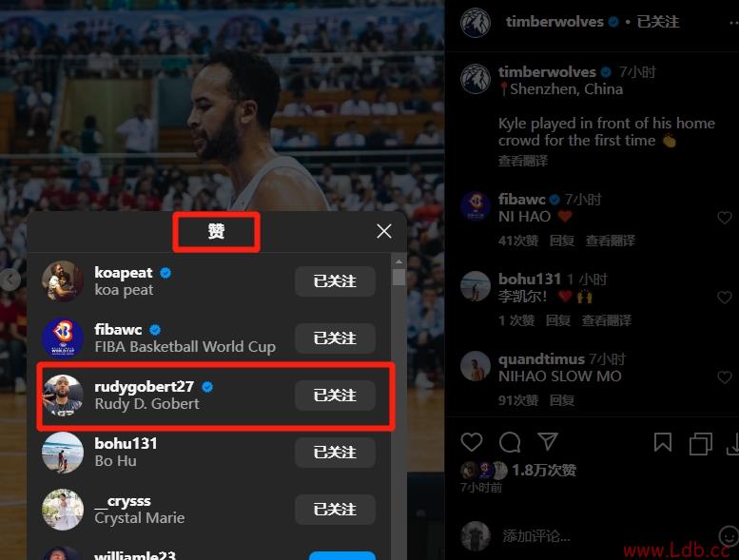Reply to the quandtimus comment
The height and width of the screenshot is (560, 739).
(562, 400)
